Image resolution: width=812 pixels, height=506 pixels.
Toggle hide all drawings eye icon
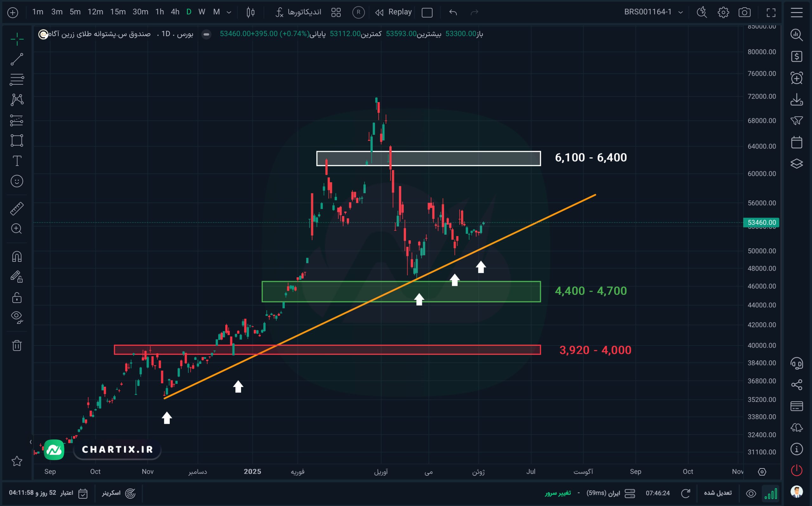click(x=17, y=317)
